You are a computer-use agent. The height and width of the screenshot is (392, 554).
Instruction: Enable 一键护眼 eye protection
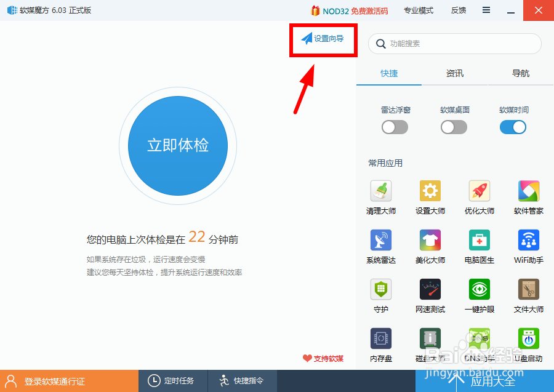479,295
